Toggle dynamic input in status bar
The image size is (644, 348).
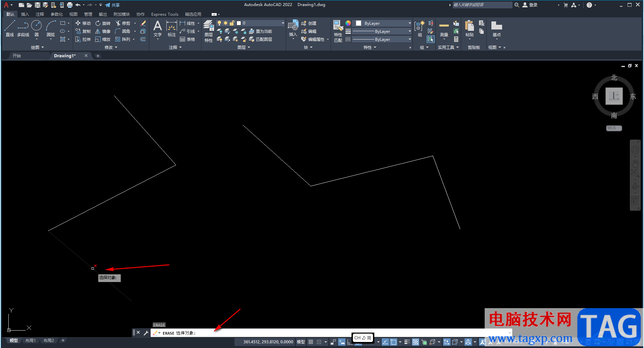click(x=341, y=342)
